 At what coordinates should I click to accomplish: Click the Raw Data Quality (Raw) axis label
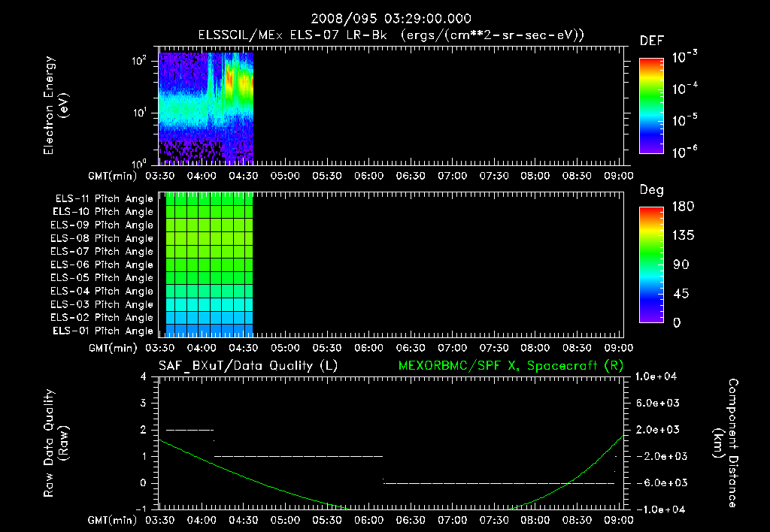[56, 443]
